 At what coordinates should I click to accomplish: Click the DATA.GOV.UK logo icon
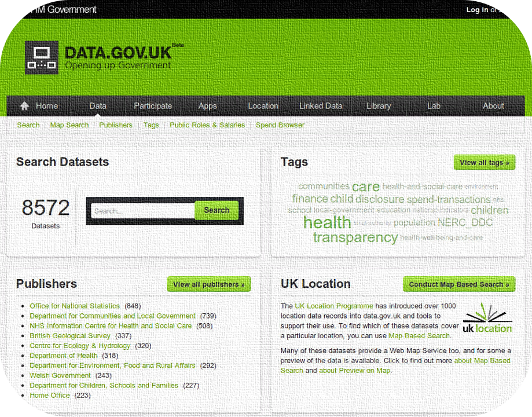click(x=42, y=57)
